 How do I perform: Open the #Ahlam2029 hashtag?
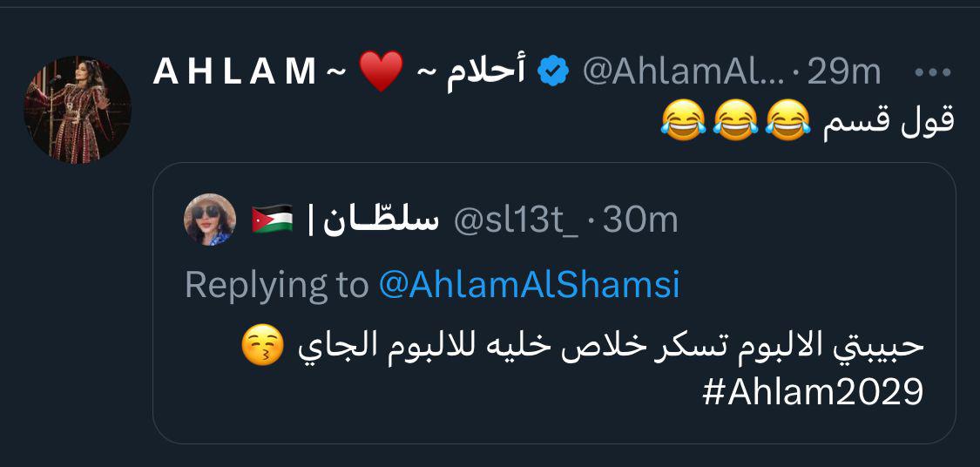click(x=813, y=393)
